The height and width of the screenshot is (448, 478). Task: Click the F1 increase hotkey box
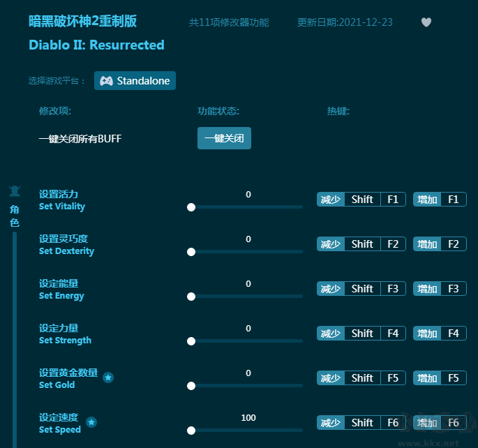454,200
